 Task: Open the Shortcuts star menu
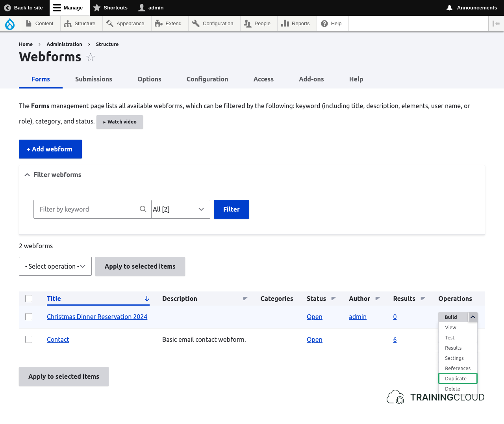[x=110, y=8]
